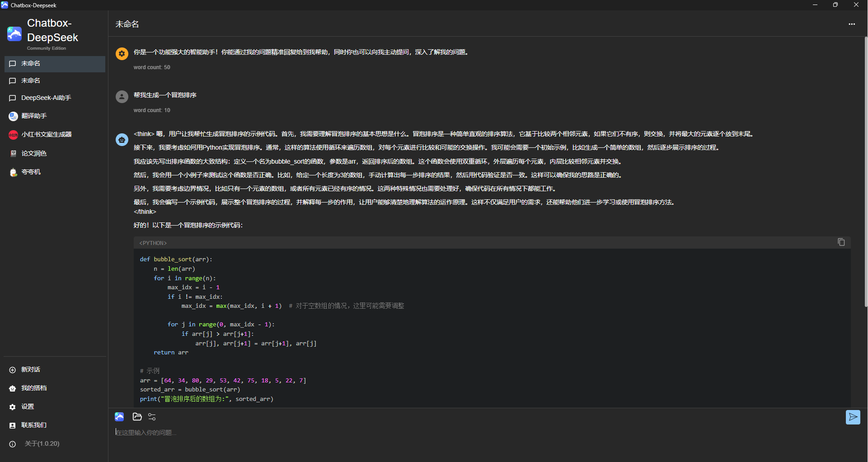The height and width of the screenshot is (462, 868).
Task: Select the DeepSeek-AI助手 conversation
Action: point(55,98)
